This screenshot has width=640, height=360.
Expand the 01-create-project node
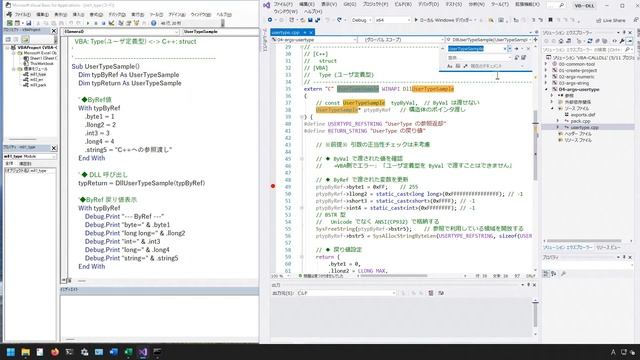click(x=546, y=70)
